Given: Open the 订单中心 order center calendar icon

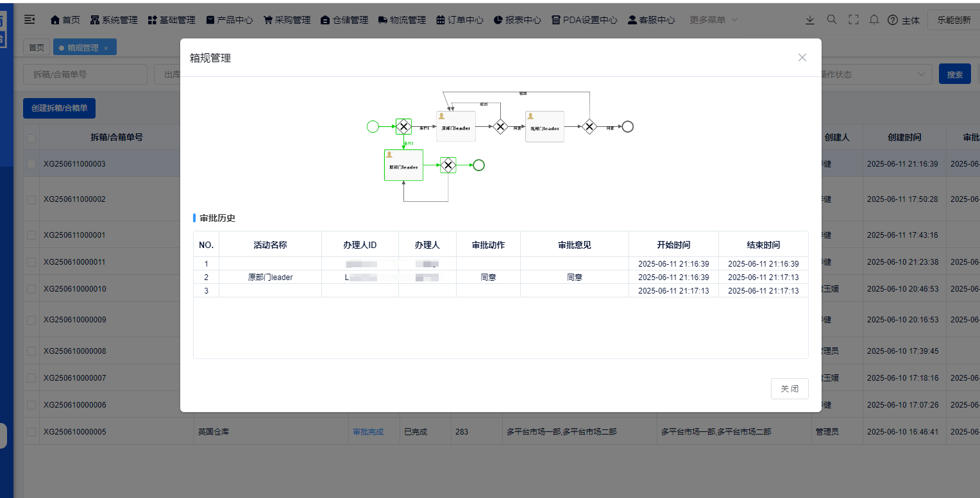Looking at the screenshot, I should pyautogui.click(x=439, y=19).
